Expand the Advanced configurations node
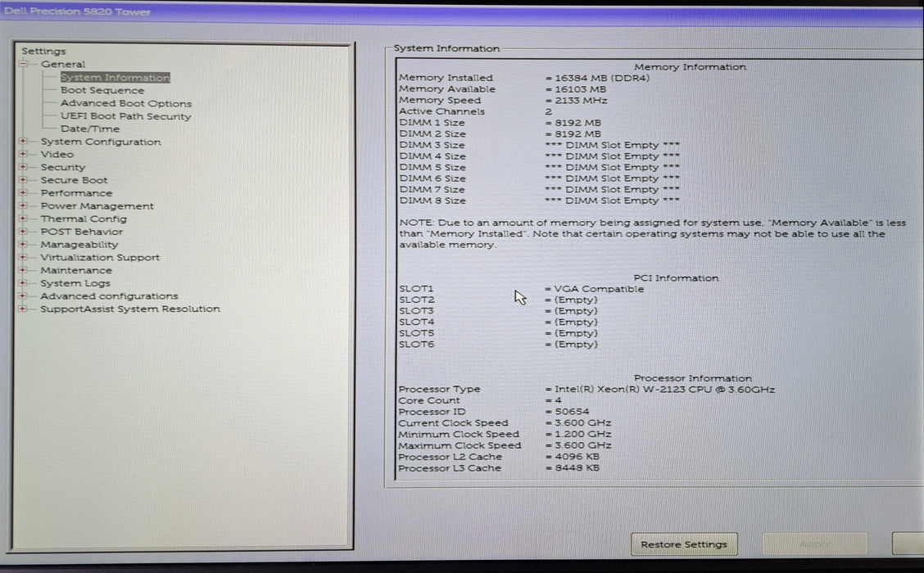Viewport: 924px width, 573px height. 23,296
